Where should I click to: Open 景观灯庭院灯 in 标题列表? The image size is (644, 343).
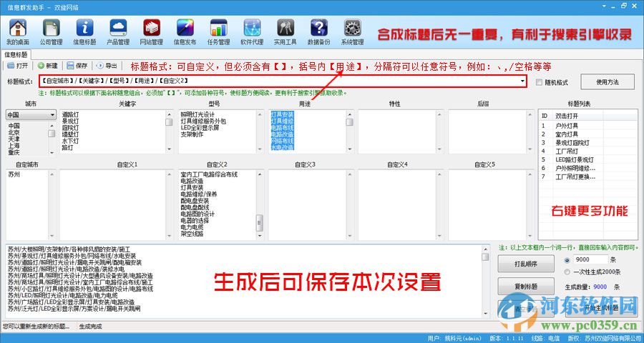click(x=572, y=143)
